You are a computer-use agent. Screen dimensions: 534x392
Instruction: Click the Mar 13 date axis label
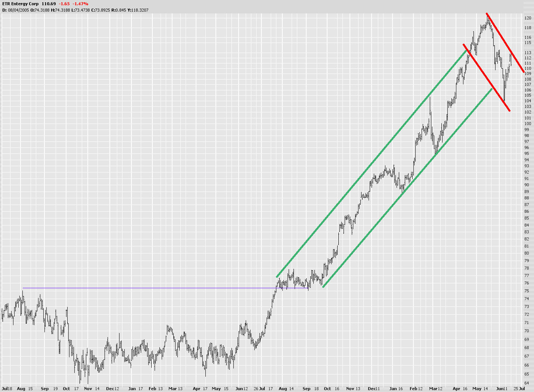(175, 389)
